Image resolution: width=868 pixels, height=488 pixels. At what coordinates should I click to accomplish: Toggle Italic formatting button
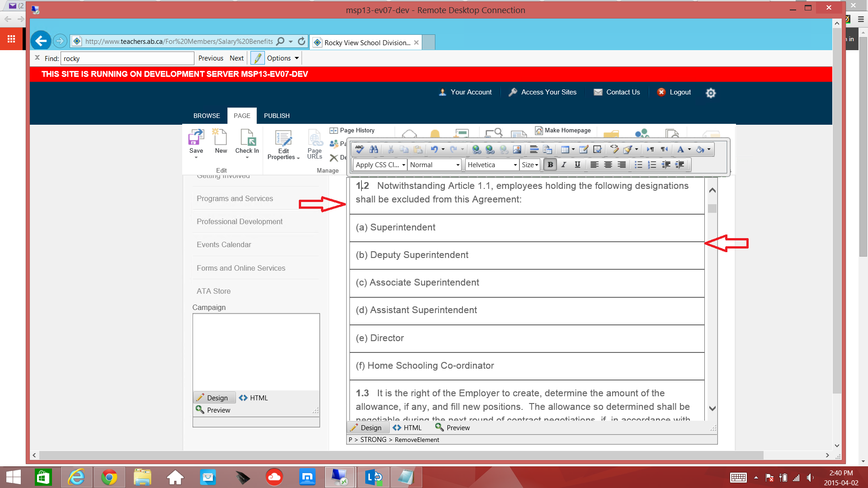[564, 165]
